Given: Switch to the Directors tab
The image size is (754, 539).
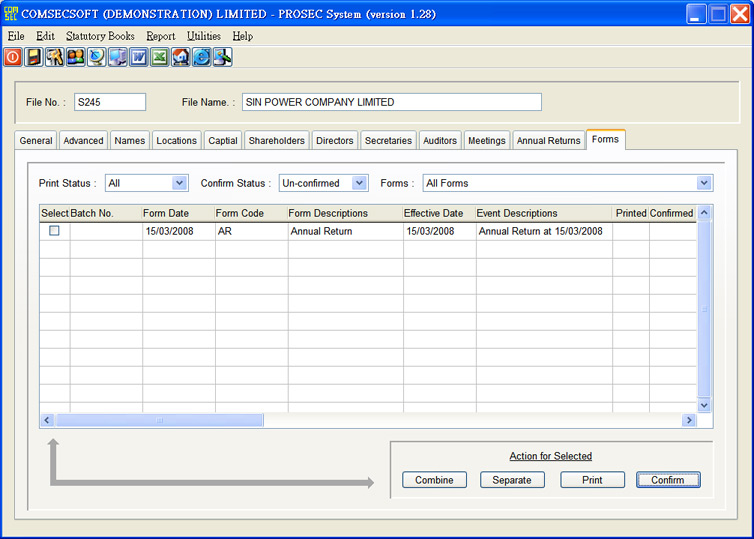Looking at the screenshot, I should 334,141.
